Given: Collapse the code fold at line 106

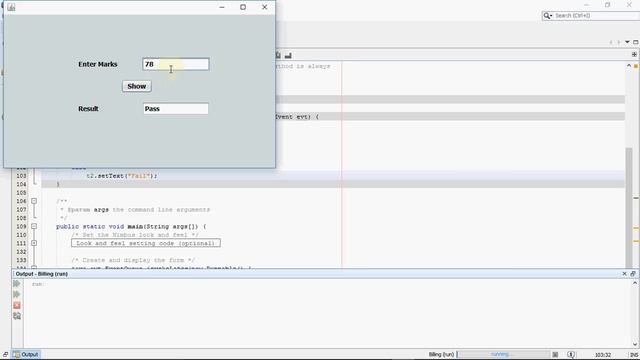Looking at the screenshot, I should tap(34, 201).
